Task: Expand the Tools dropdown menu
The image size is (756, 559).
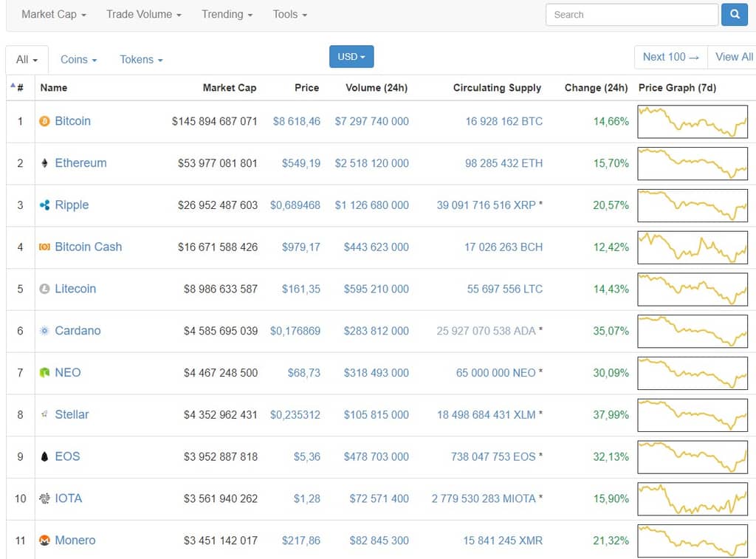Action: (289, 15)
